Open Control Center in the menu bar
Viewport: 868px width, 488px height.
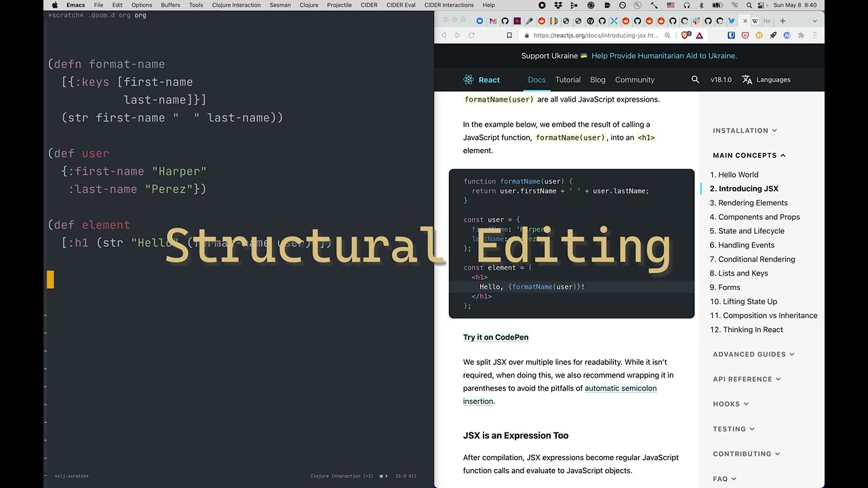click(x=761, y=5)
